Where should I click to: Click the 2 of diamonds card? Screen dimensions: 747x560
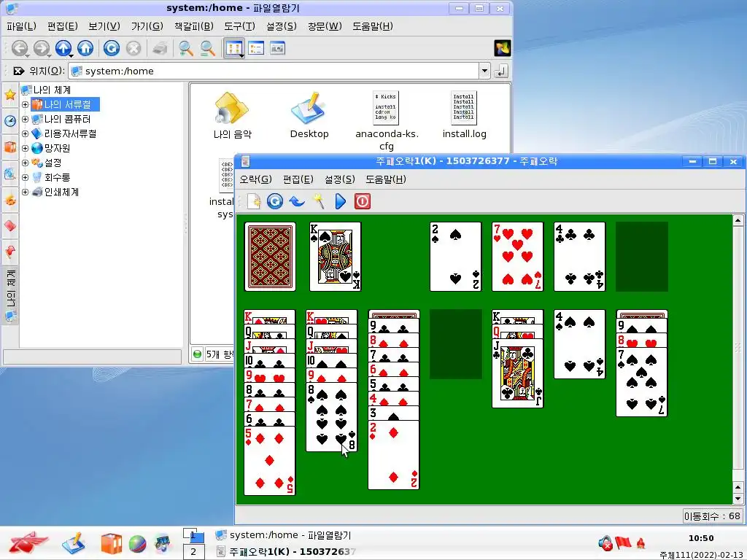[x=393, y=455]
